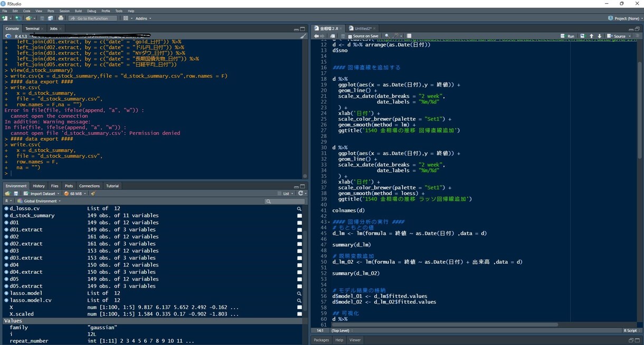
Task: Click the Save all documents icon
Action: coord(51,18)
